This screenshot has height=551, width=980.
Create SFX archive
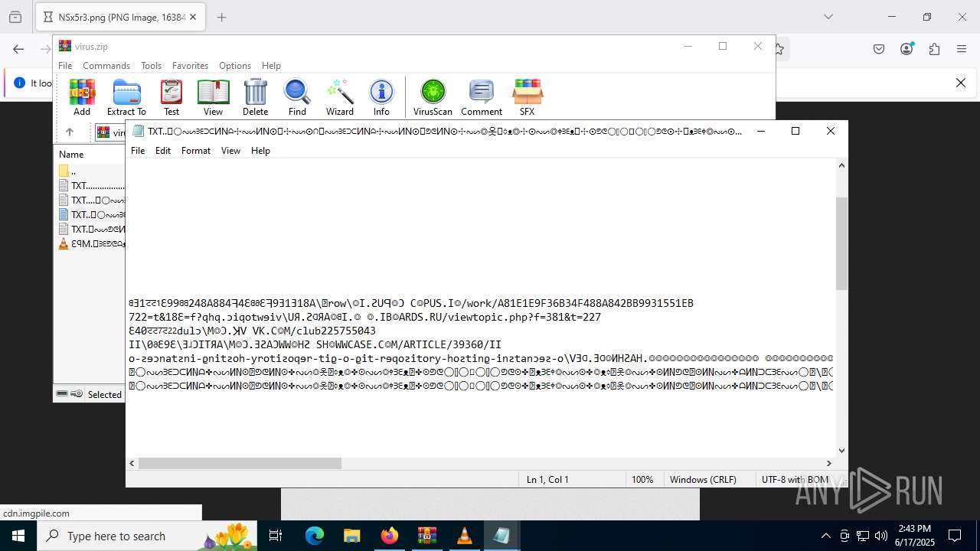[528, 97]
